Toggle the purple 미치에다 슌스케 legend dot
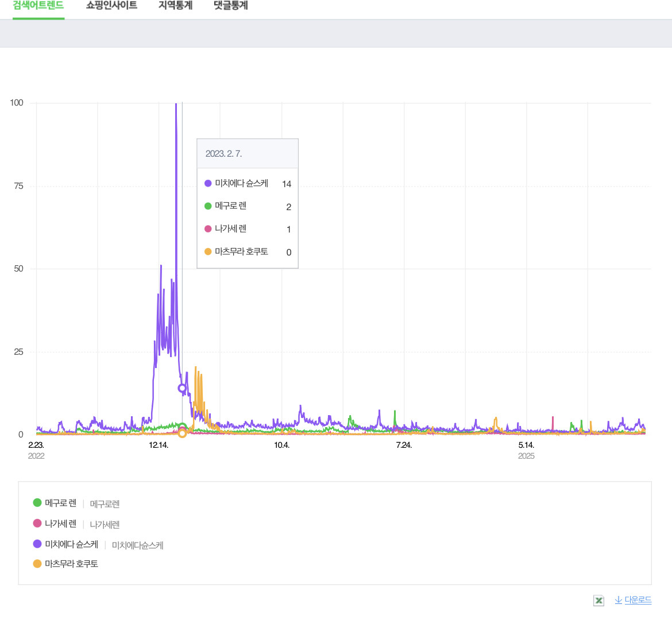The width and height of the screenshot is (672, 635). point(37,544)
